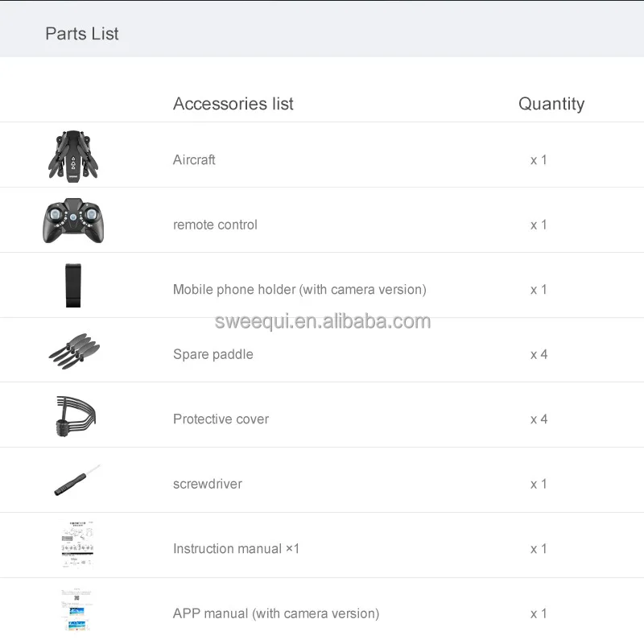Click the remote control label text
644x644 pixels.
coord(215,225)
